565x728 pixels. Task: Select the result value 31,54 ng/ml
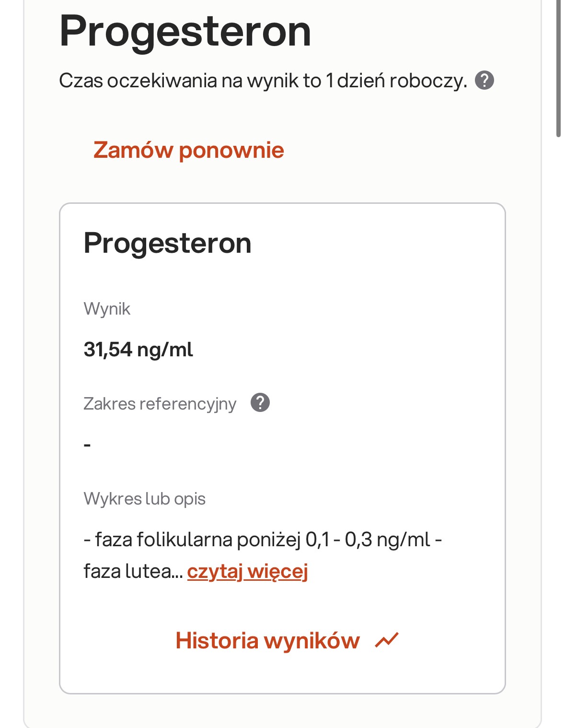point(138,350)
